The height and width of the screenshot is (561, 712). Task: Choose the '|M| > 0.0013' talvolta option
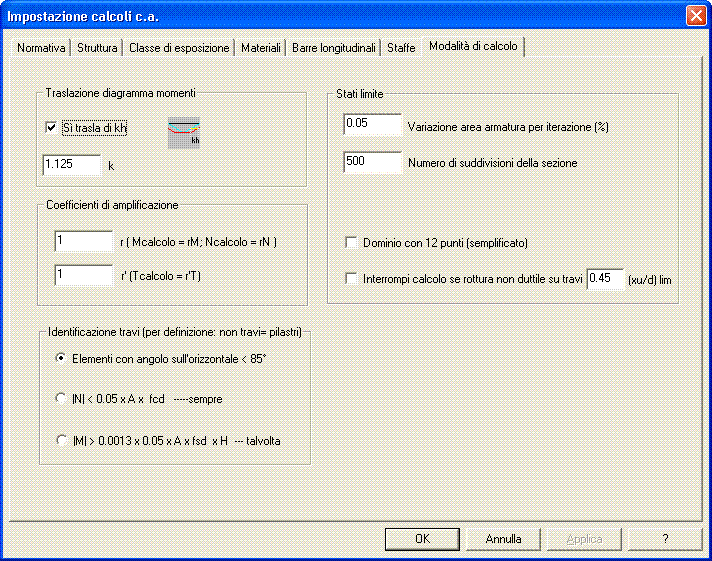pyautogui.click(x=62, y=440)
